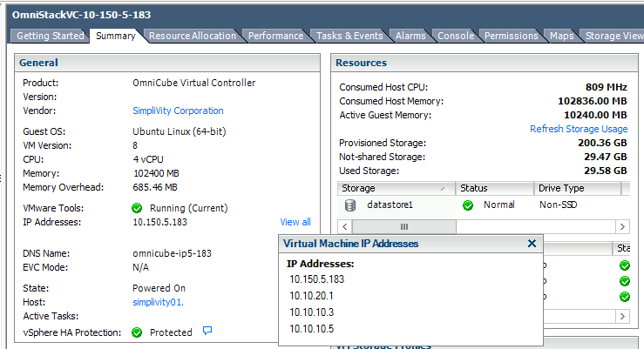The image size is (644, 349).
Task: Sort by the Drive Type column header
Action: point(578,188)
